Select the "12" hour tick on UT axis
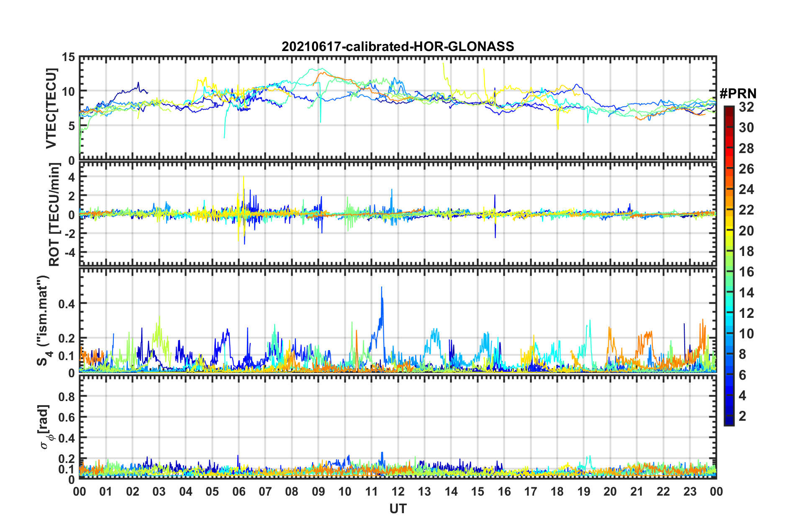This screenshot has width=796, height=532. (x=398, y=491)
